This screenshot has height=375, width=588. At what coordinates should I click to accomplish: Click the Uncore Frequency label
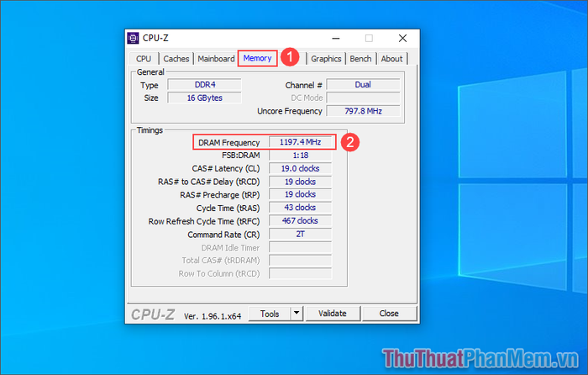tap(290, 111)
